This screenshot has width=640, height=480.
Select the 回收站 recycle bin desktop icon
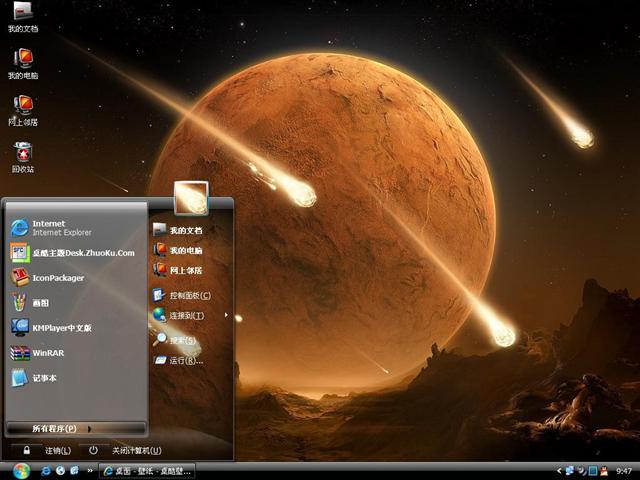23,158
